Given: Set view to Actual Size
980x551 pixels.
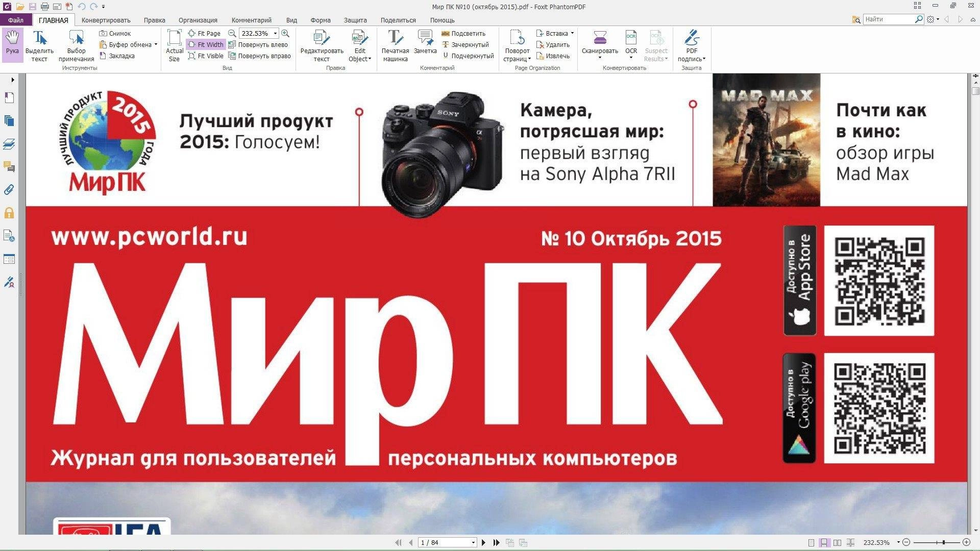Looking at the screenshot, I should [x=175, y=46].
